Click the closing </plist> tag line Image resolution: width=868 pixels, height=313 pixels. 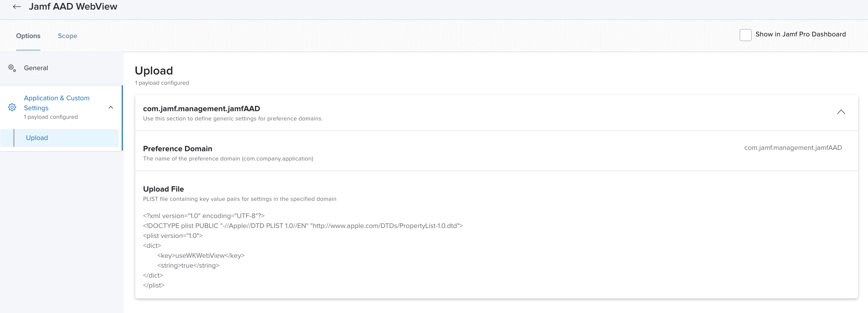click(x=153, y=285)
